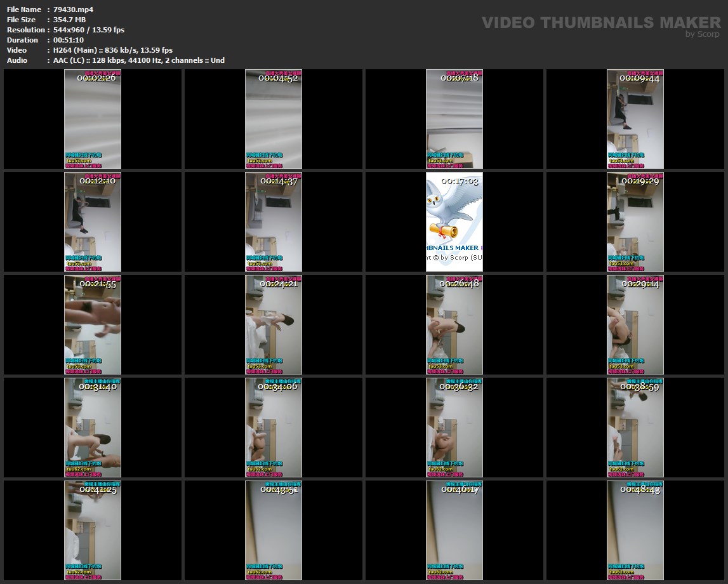
Task: Open the thumbnail stamped 00:46:17
Action: click(454, 530)
